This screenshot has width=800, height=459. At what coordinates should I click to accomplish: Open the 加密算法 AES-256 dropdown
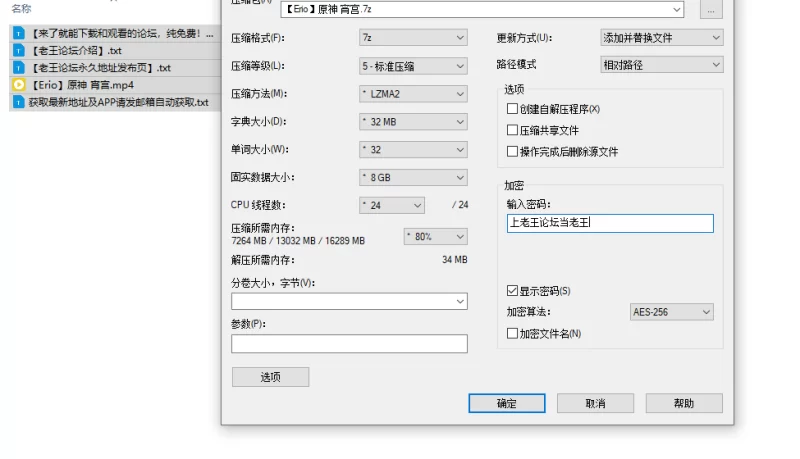671,312
